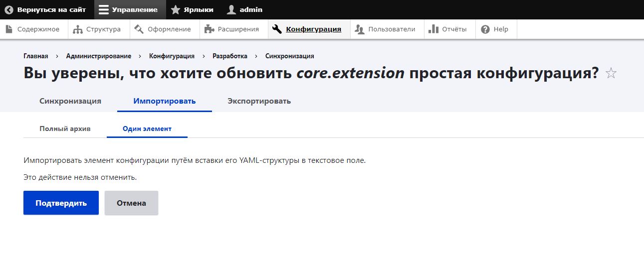Switch to the Полный архив subtab
Screen dimensions: 644x261
[65, 129]
